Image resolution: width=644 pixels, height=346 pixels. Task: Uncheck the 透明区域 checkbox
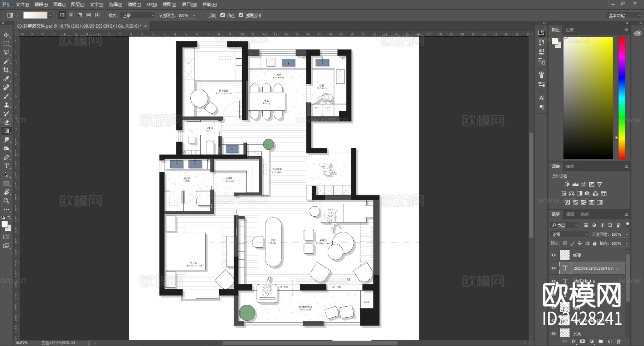241,15
